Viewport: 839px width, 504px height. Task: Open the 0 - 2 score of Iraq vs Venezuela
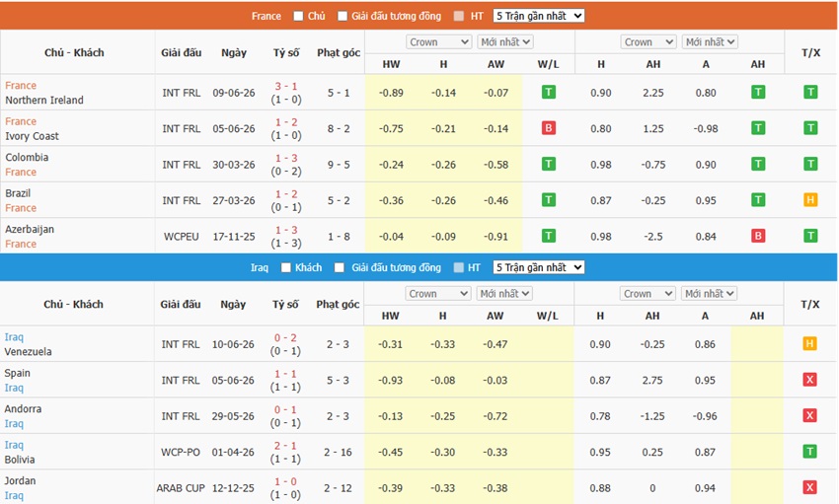pos(285,337)
